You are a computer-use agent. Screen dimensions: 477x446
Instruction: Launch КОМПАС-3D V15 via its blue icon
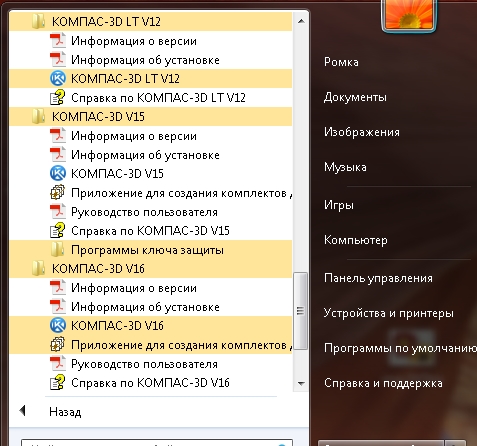(x=58, y=174)
